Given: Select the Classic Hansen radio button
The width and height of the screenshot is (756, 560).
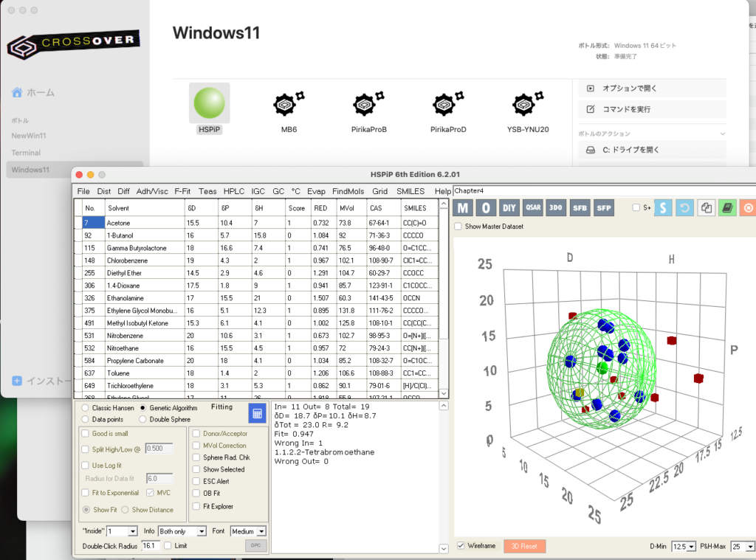Looking at the screenshot, I should (x=86, y=407).
